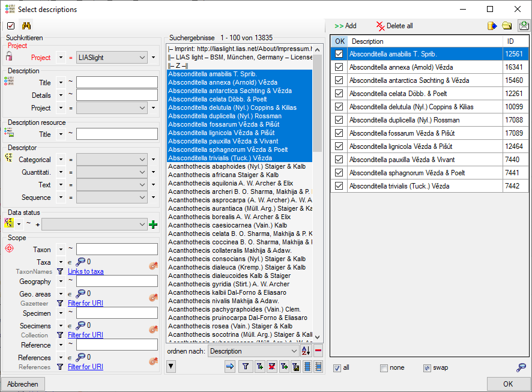Click the plain filter funnel icon
The height and width of the screenshot is (392, 532).
tap(246, 366)
